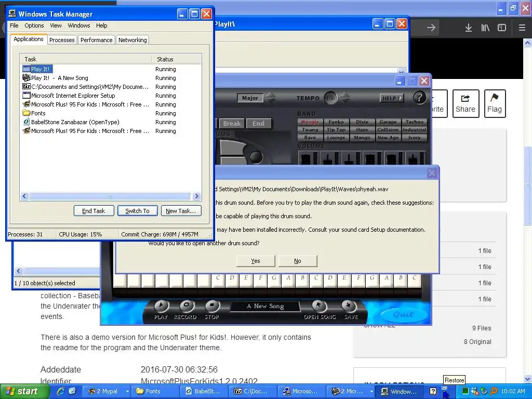The image size is (532, 399).
Task: Click the Status column header
Action: click(x=177, y=59)
